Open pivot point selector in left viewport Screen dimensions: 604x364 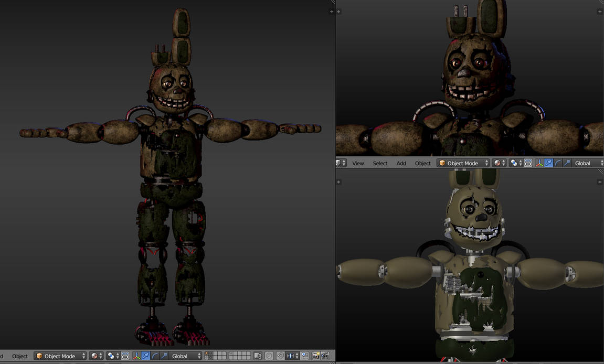[112, 356]
